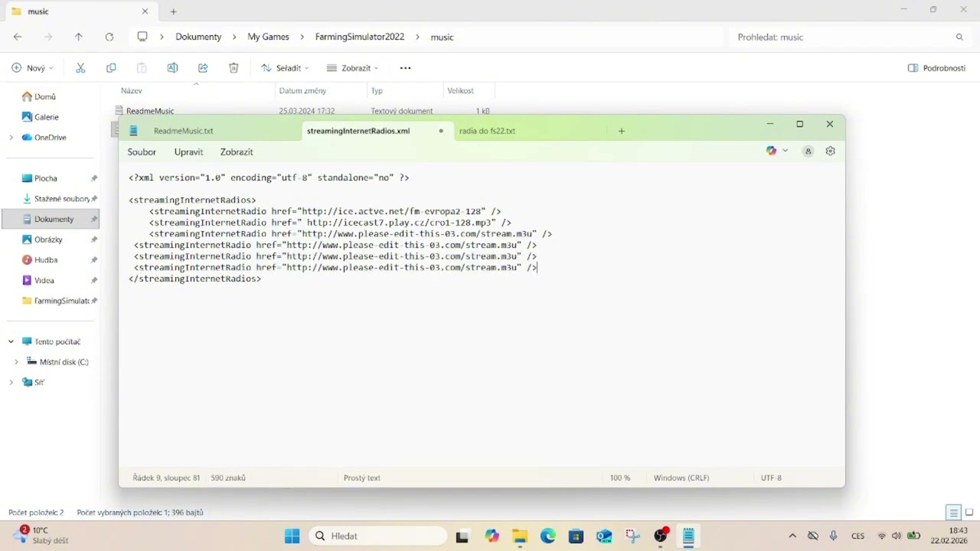Expand the Síť tree node
Screen dimensions: 980x551
[x=11, y=383]
